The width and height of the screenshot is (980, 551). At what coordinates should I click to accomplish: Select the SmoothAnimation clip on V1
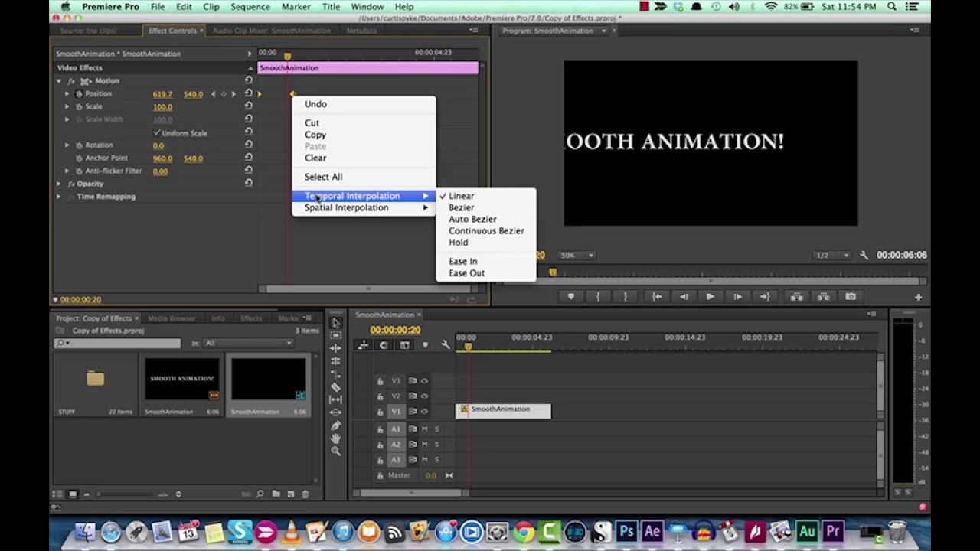[503, 410]
